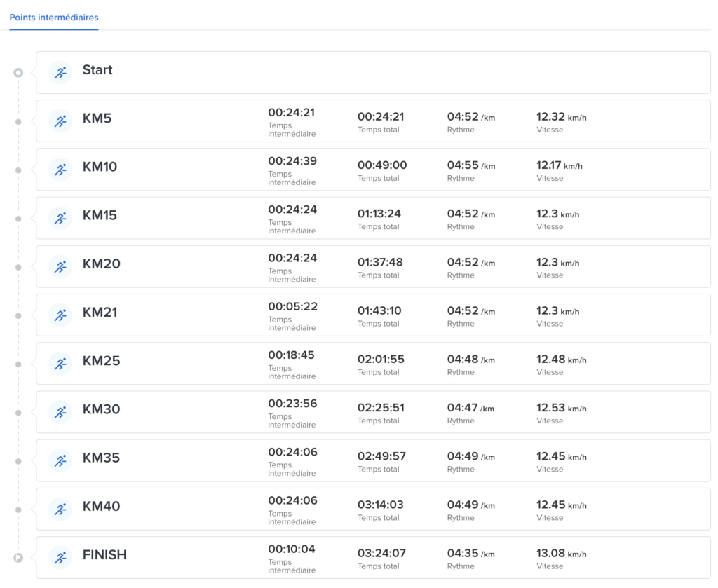Screen dimensions: 718x588
Task: Click the KM5 checkpoint label
Action: tap(97, 118)
